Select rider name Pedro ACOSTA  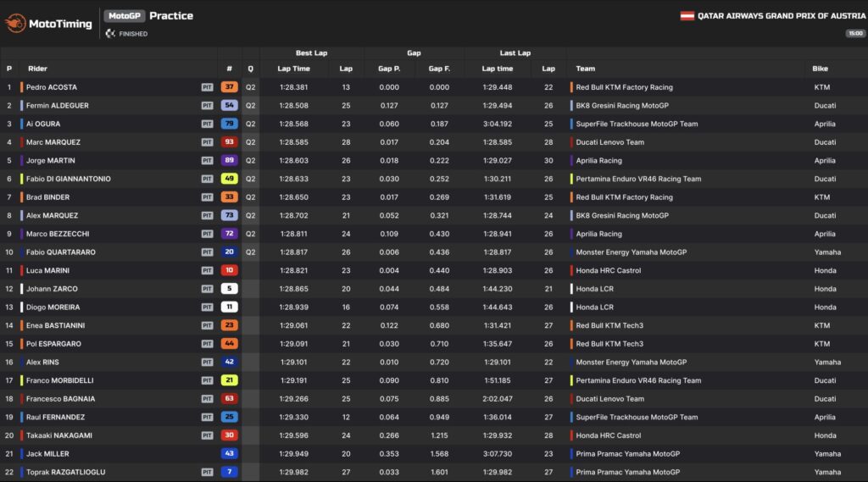pos(52,87)
